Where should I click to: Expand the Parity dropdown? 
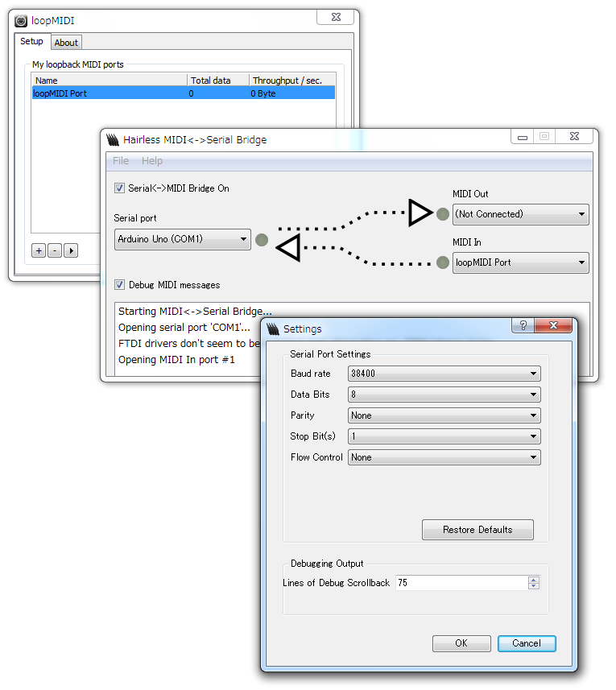(444, 416)
